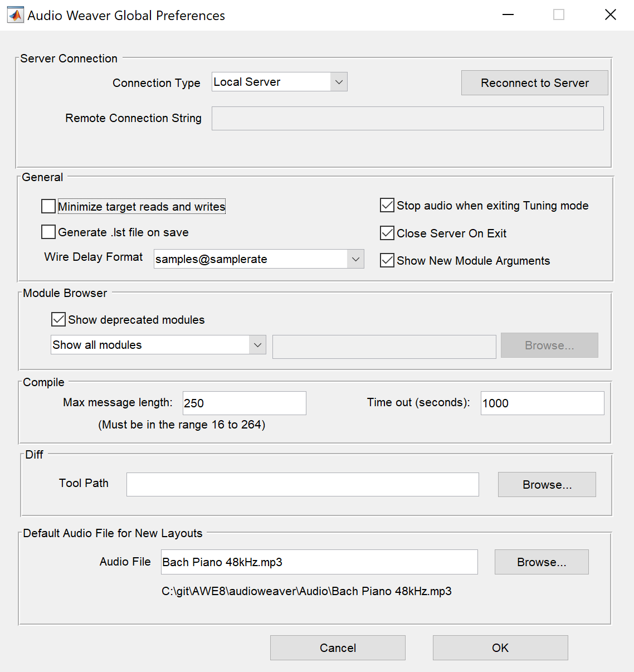
Task: Click the Audio Weaver logo icon
Action: 15,14
